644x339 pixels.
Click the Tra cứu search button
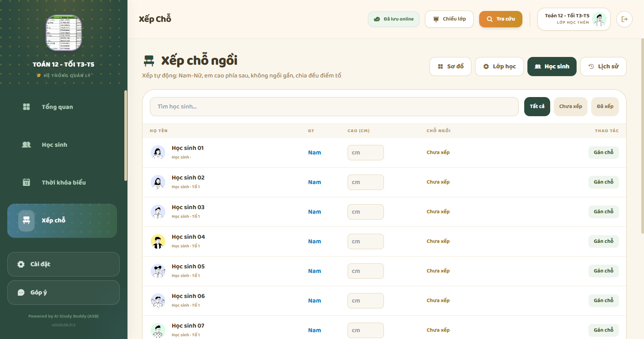pos(501,19)
